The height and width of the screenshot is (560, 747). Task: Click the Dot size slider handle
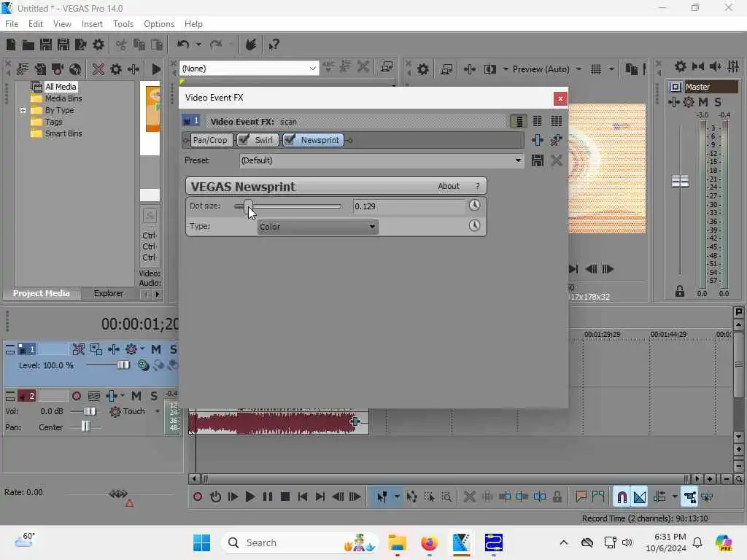click(248, 206)
